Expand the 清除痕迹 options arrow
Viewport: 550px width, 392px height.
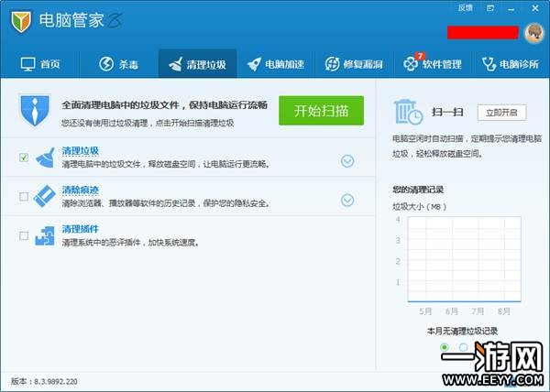point(347,201)
